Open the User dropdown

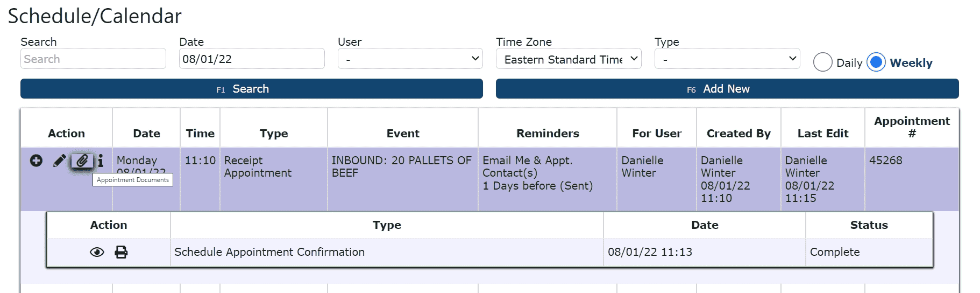tap(410, 59)
